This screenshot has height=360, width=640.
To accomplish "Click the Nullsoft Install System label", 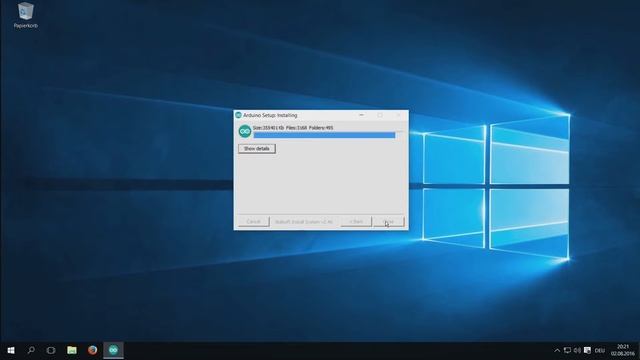I will pos(304,222).
